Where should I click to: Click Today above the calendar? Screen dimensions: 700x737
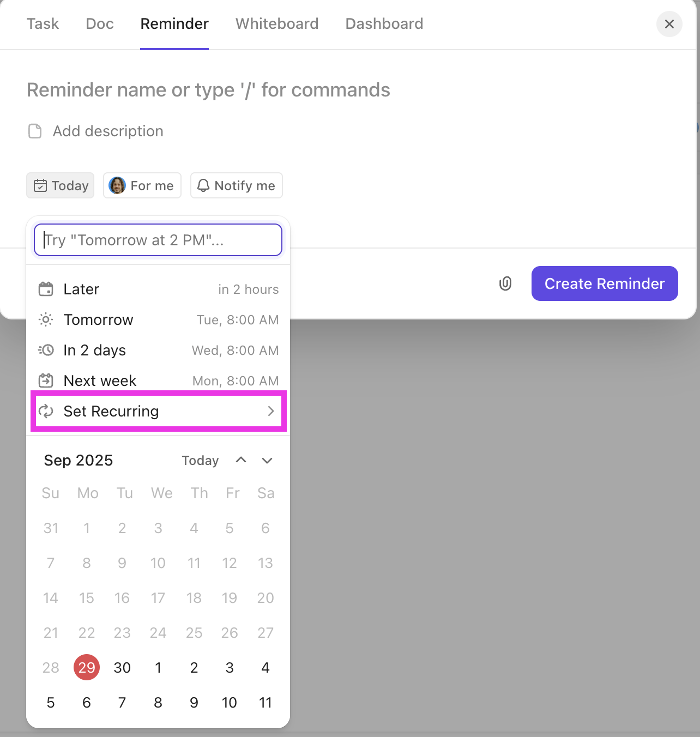pyautogui.click(x=200, y=460)
